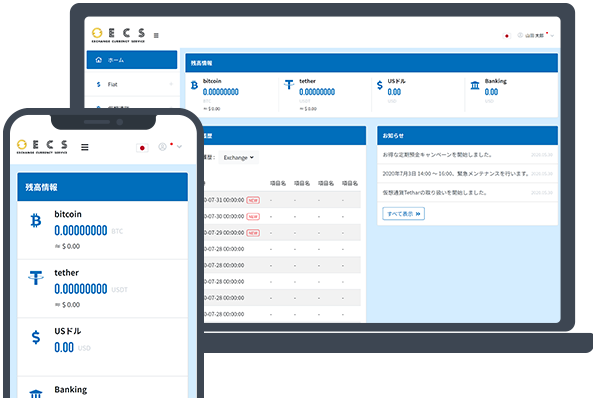Image resolution: width=593 pixels, height=398 pixels.
Task: Open the hamburger menu on the laptop header
Action: click(156, 36)
